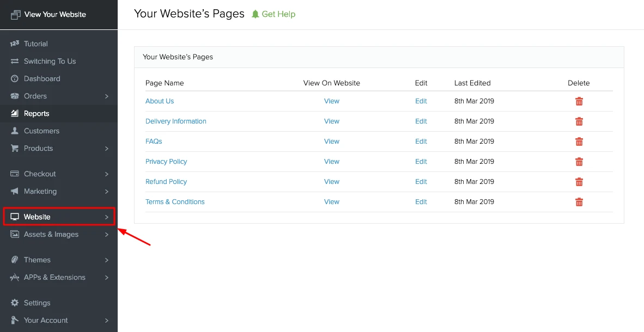Expand Assets & Images chevron
Viewport: 644px width, 332px height.
click(x=107, y=235)
